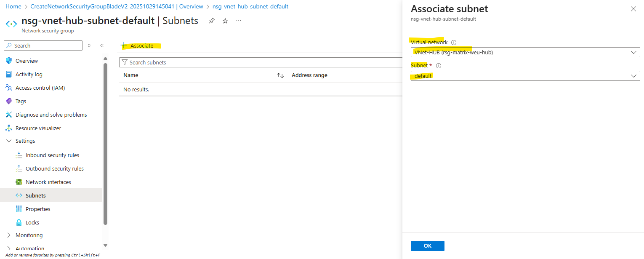The image size is (644, 259).
Task: Collapse the Settings section
Action: (9, 141)
